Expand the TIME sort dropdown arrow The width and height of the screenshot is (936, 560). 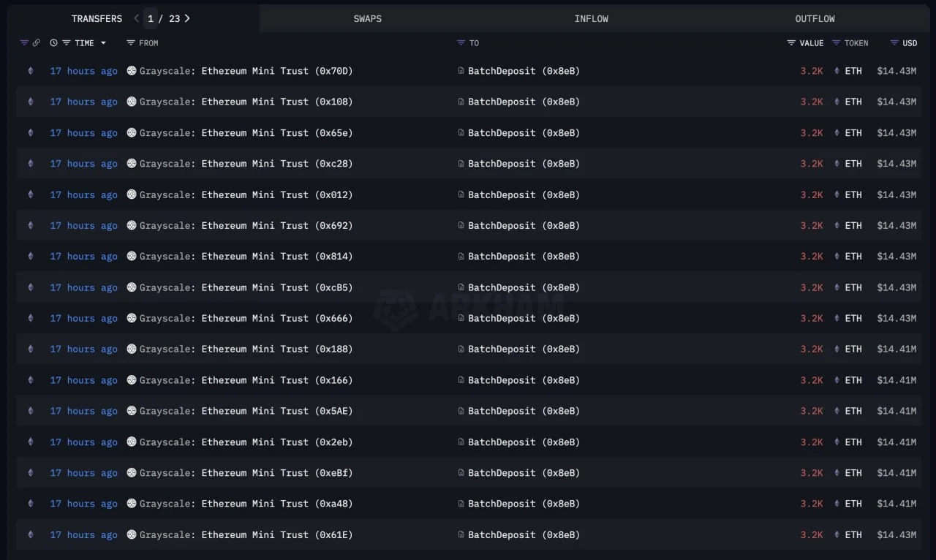[x=103, y=43]
